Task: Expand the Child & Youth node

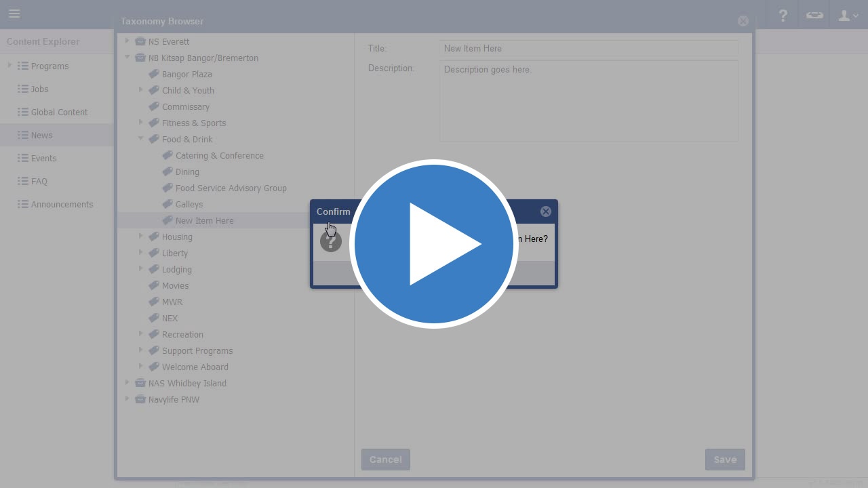Action: tap(141, 90)
